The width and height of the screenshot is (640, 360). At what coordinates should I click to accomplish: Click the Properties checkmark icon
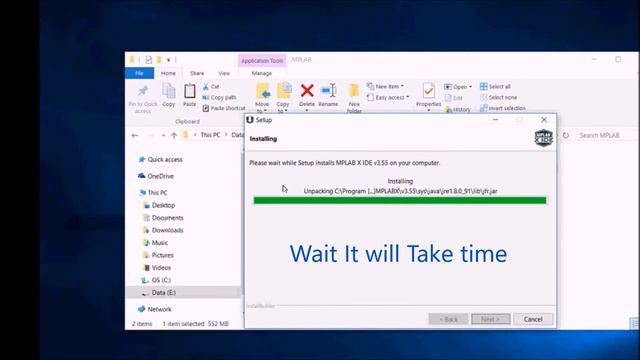429,90
